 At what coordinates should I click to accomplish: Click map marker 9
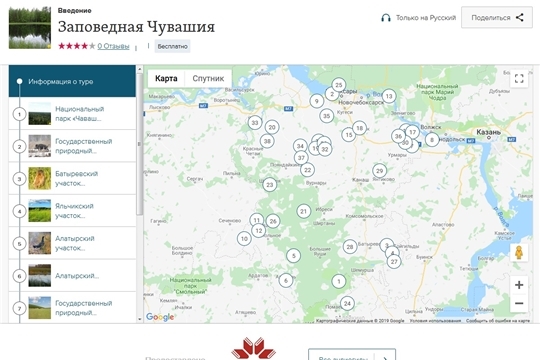[x=316, y=101]
